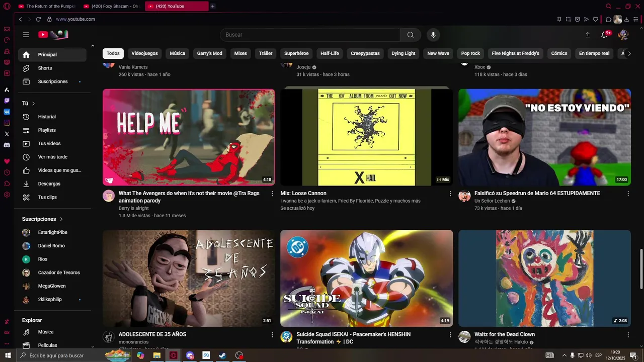Open VK messenger in the sidebar

tap(7, 112)
